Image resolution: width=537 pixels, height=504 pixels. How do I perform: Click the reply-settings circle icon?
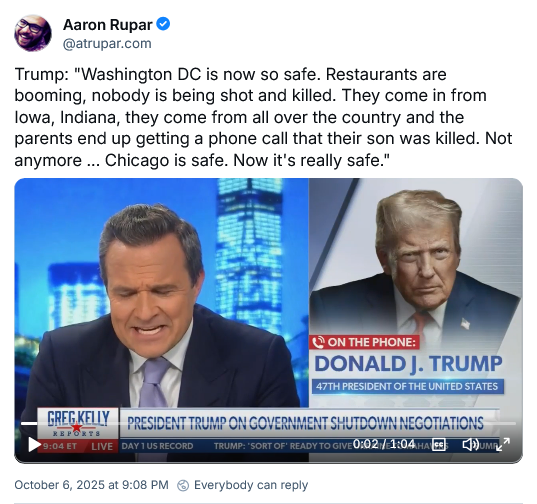pyautogui.click(x=183, y=486)
